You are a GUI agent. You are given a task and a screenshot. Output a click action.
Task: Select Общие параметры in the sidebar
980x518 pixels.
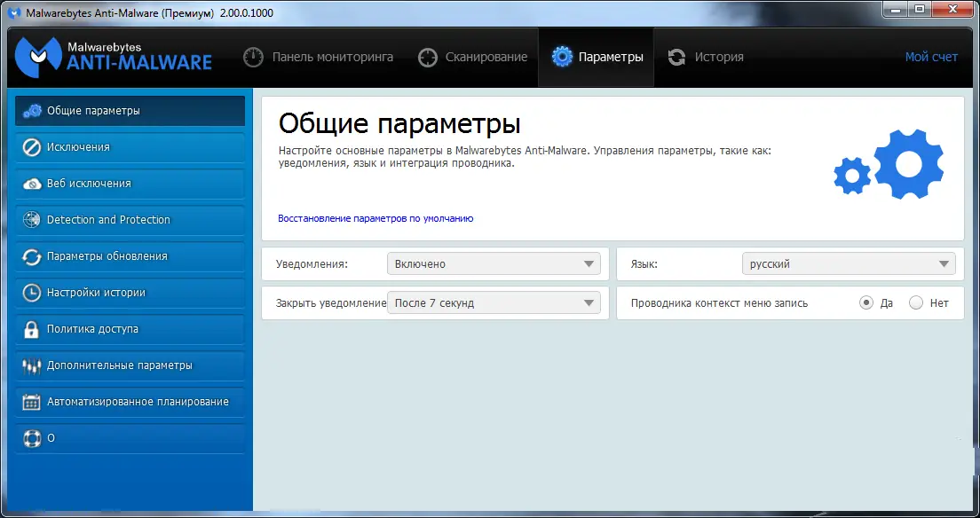130,111
